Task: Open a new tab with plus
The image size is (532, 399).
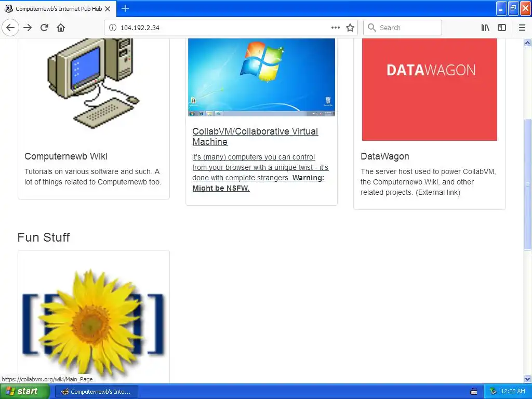Action: pos(125,8)
